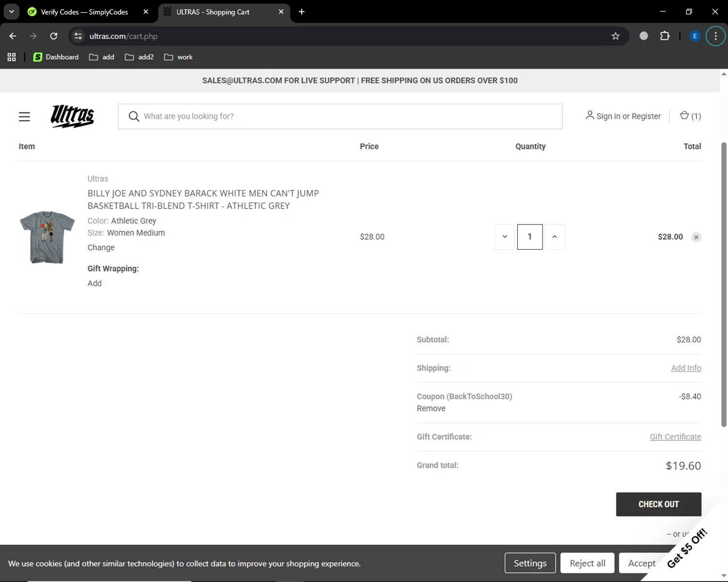Open the work bookmarks folder

point(178,57)
